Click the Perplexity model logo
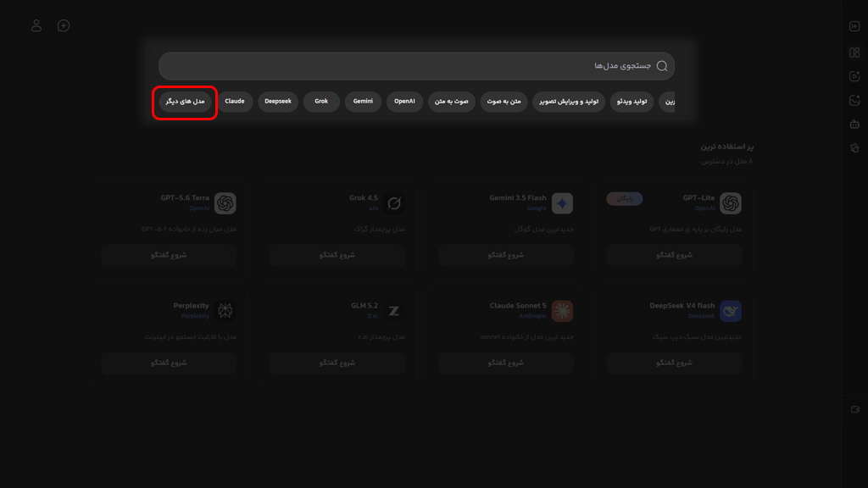Viewport: 868px width, 488px height. 225,311
